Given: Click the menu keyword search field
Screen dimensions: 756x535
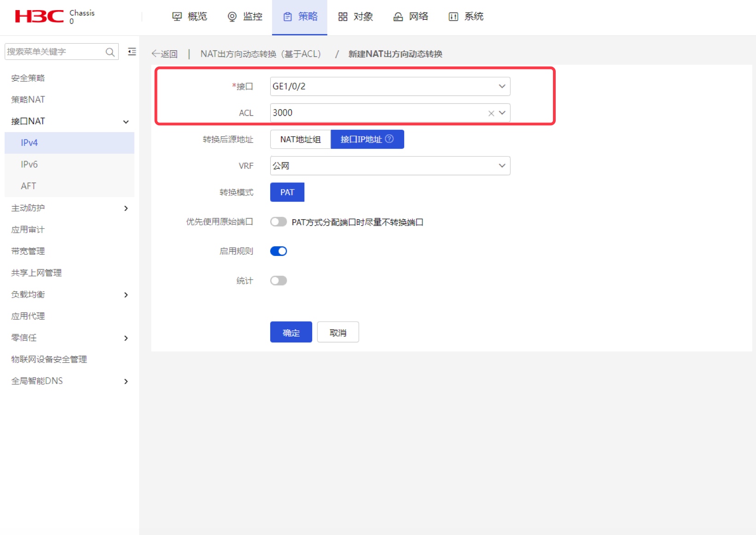Looking at the screenshot, I should point(55,52).
